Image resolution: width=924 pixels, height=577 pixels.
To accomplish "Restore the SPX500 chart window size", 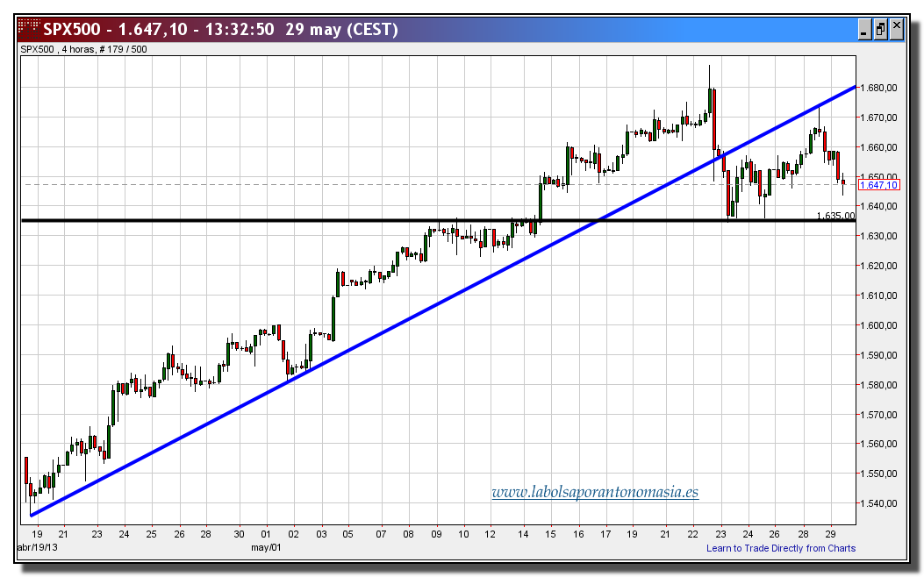I will [880, 29].
